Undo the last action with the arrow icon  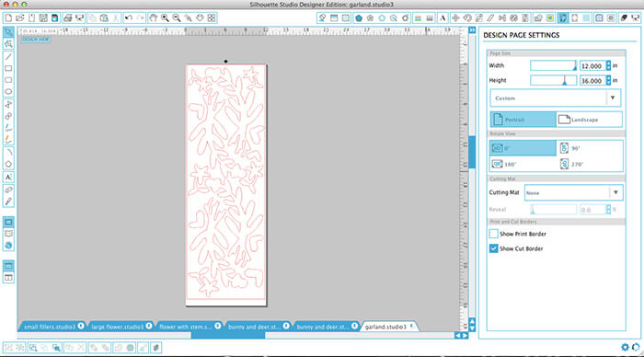pyautogui.click(x=129, y=18)
